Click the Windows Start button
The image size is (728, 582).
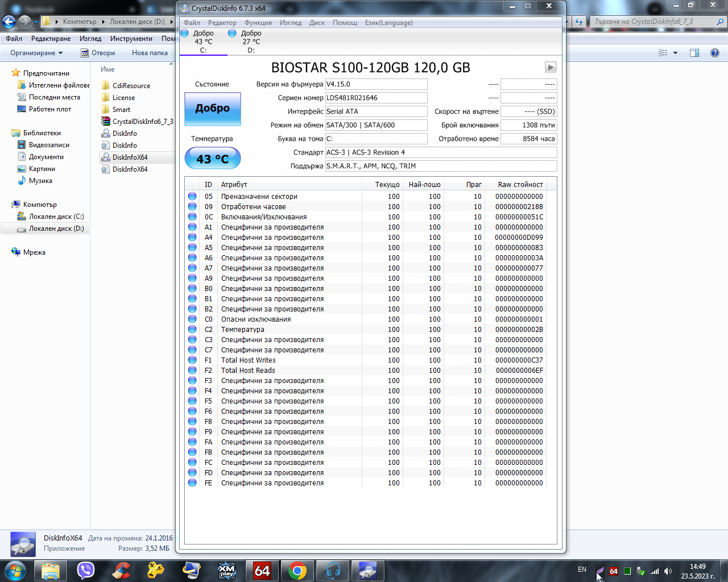(x=15, y=570)
